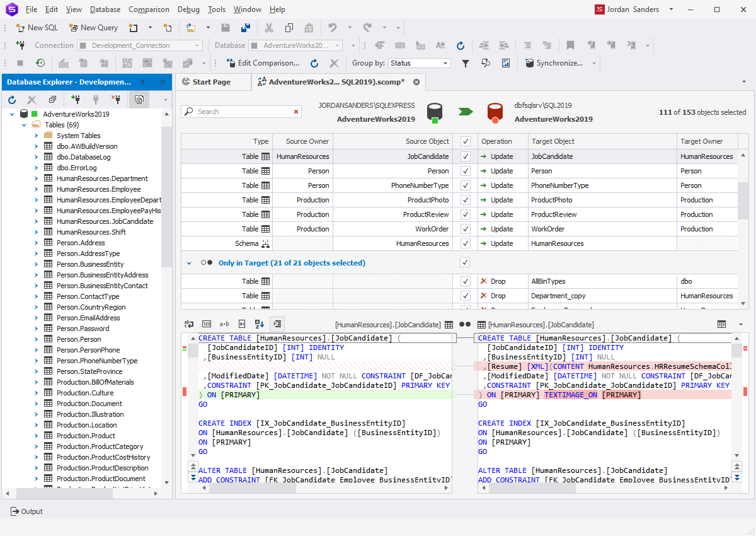Clear the object search field
Image resolution: width=756 pixels, height=536 pixels.
point(295,111)
